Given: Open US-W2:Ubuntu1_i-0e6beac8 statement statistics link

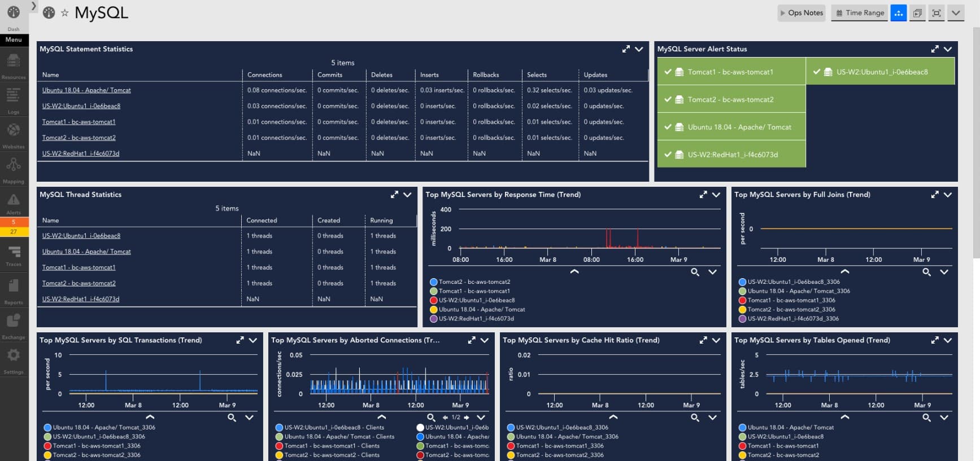Looking at the screenshot, I should tap(81, 106).
